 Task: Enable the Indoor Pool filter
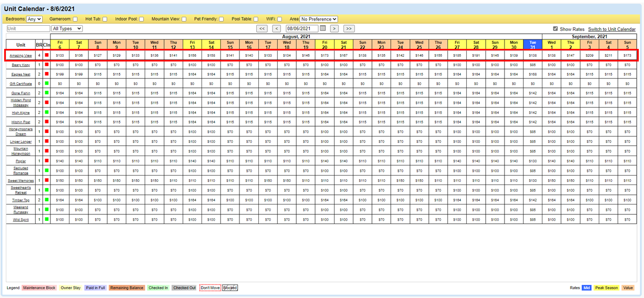tap(142, 19)
